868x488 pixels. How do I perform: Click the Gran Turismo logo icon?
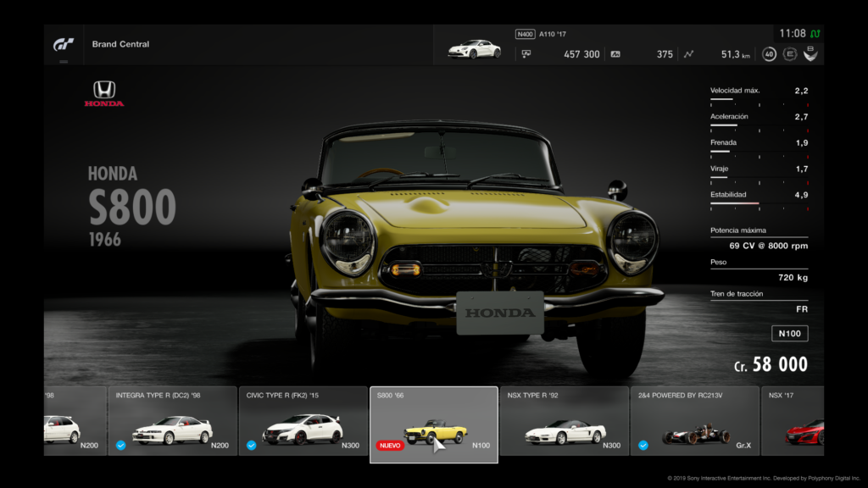(64, 44)
